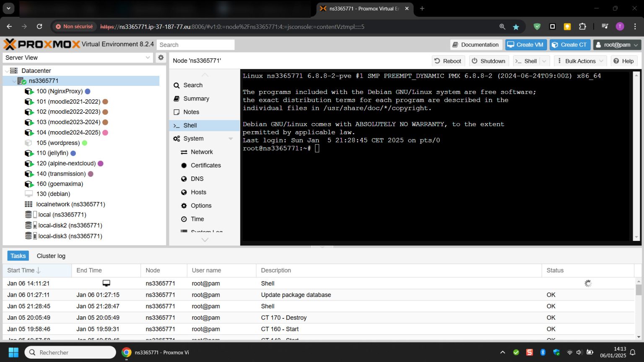Click the pink tag dot on moodle2024-2025
The height and width of the screenshot is (362, 644).
[105, 133]
